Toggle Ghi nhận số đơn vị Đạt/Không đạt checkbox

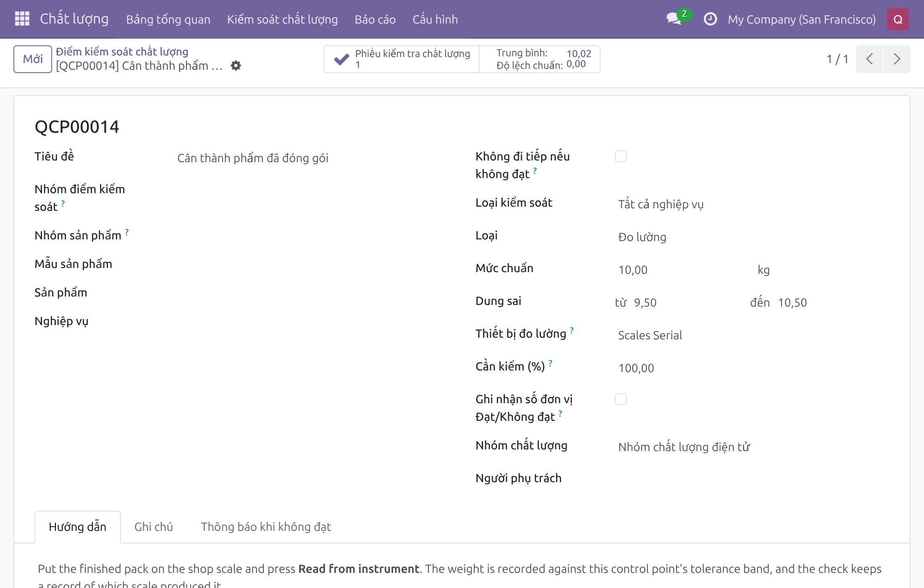point(621,399)
